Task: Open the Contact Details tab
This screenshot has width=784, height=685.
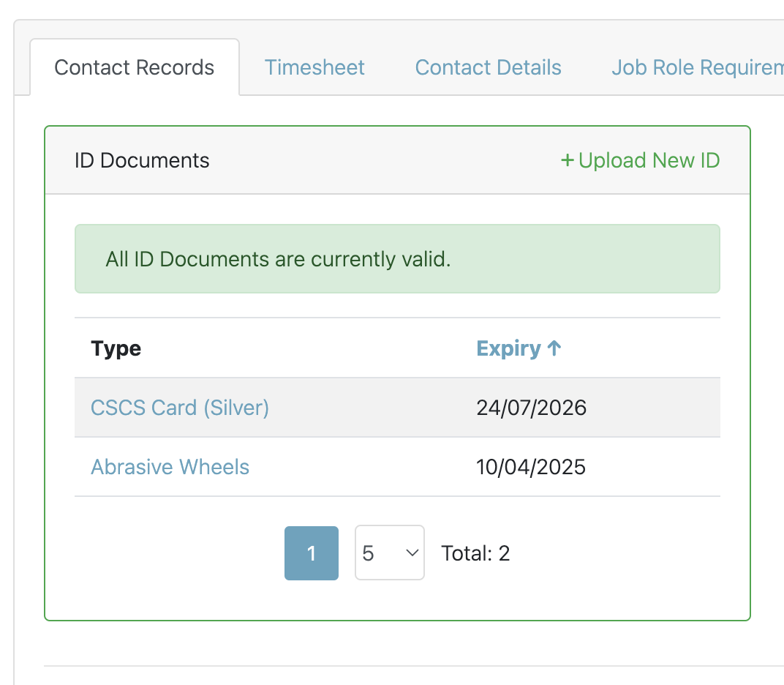Action: [x=488, y=67]
